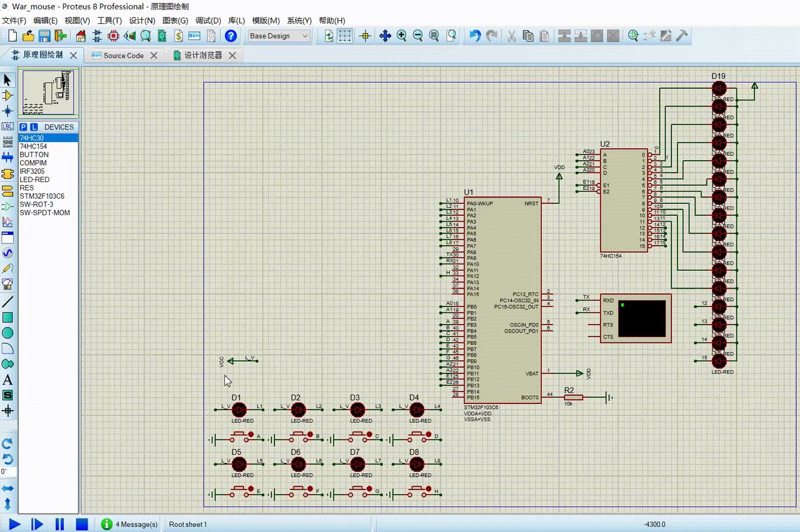The height and width of the screenshot is (532, 800).
Task: Zoom to fit entire sheet
Action: 434,35
